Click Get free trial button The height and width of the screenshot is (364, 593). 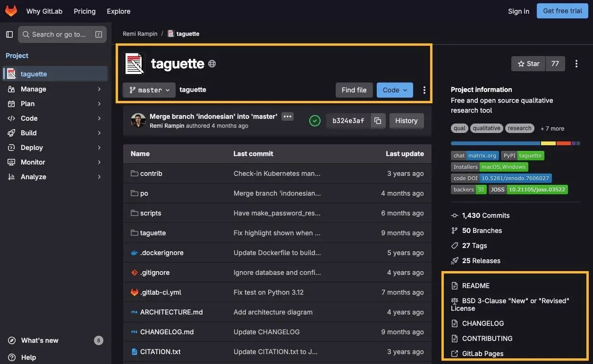pos(562,11)
